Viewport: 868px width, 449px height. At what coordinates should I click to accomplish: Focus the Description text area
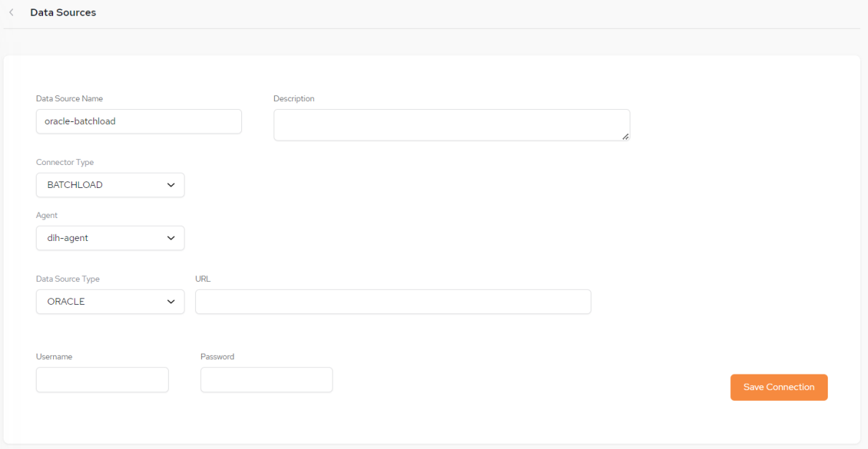pyautogui.click(x=452, y=125)
